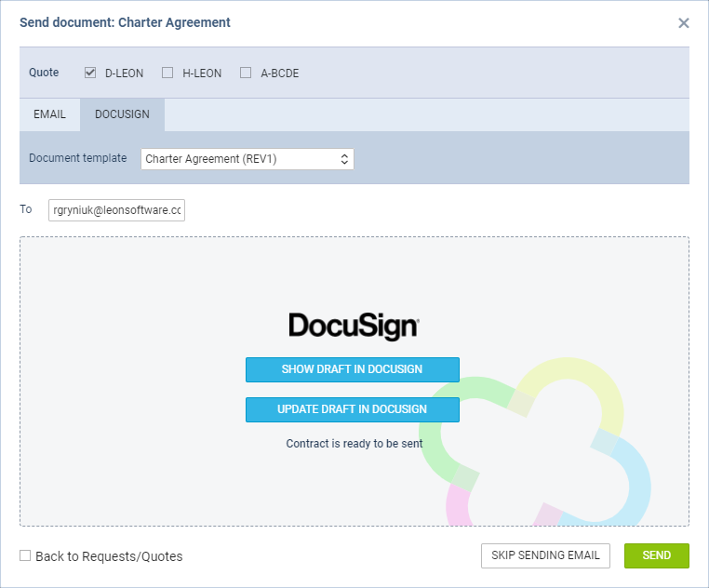This screenshot has width=709, height=588.
Task: Click the green SEND button
Action: pyautogui.click(x=657, y=555)
